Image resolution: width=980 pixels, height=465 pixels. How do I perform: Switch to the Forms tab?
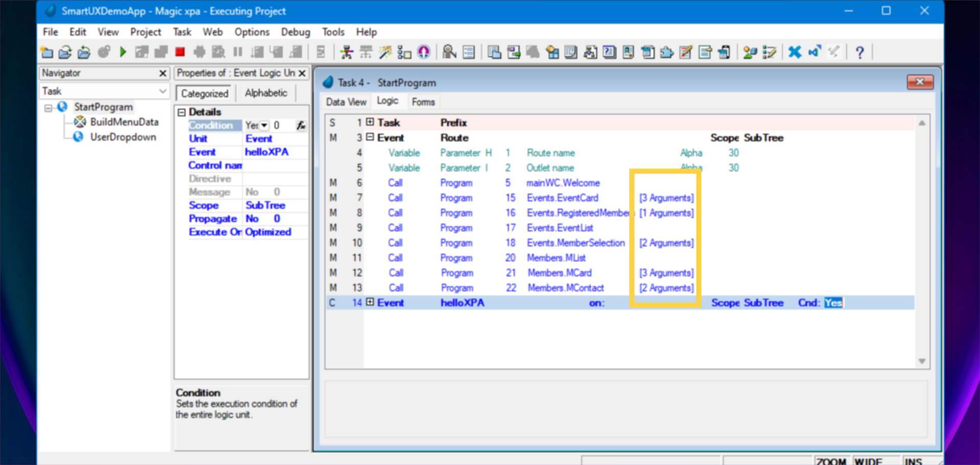[x=423, y=102]
